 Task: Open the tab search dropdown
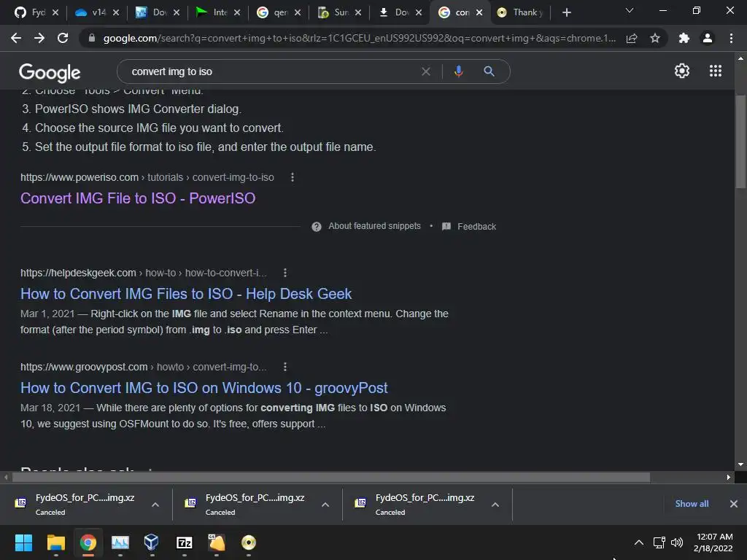tap(630, 10)
